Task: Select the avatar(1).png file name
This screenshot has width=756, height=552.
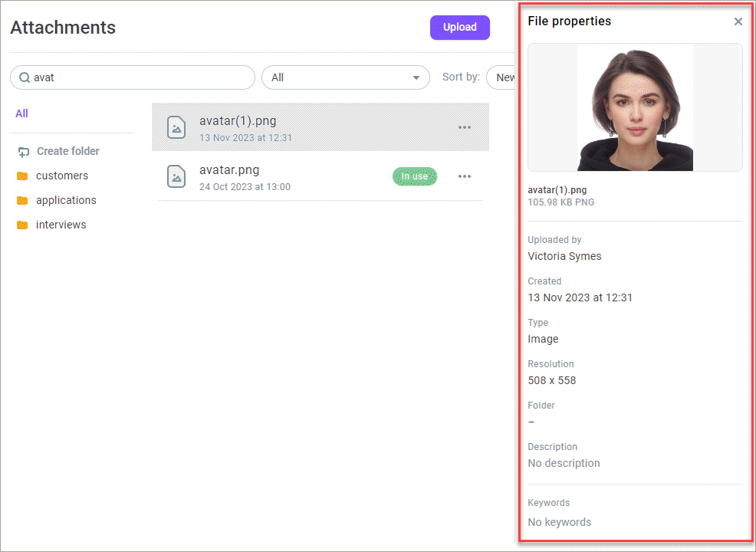Action: tap(238, 121)
